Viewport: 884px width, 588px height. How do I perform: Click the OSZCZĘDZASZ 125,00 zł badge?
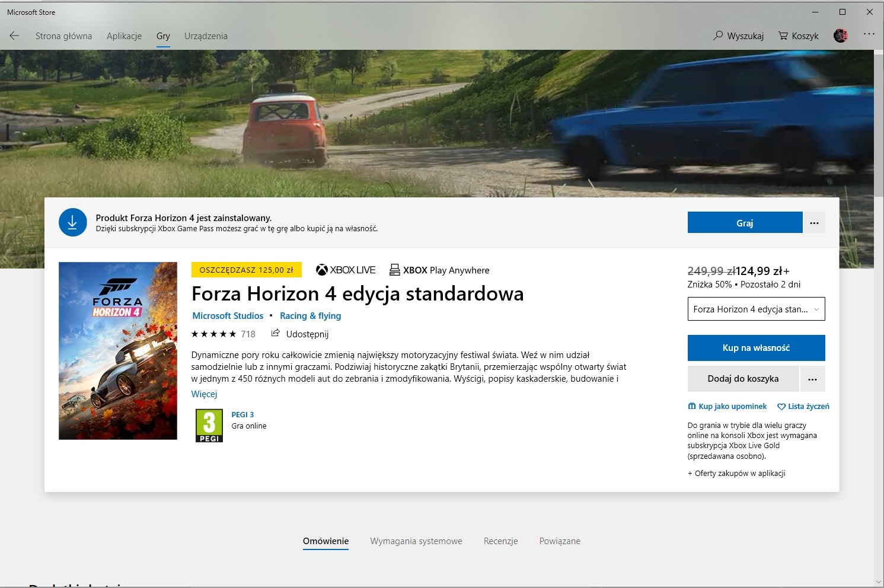[x=247, y=270]
